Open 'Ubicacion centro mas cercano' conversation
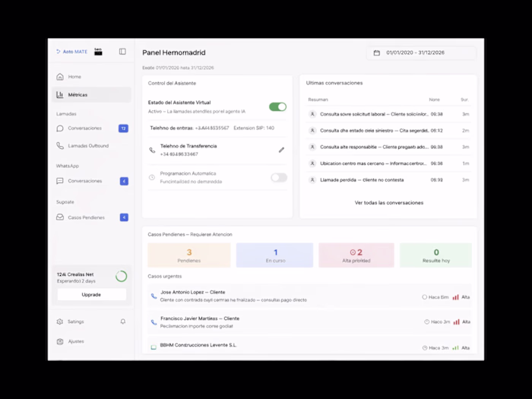Viewport: 532px width, 399px height. pyautogui.click(x=389, y=163)
